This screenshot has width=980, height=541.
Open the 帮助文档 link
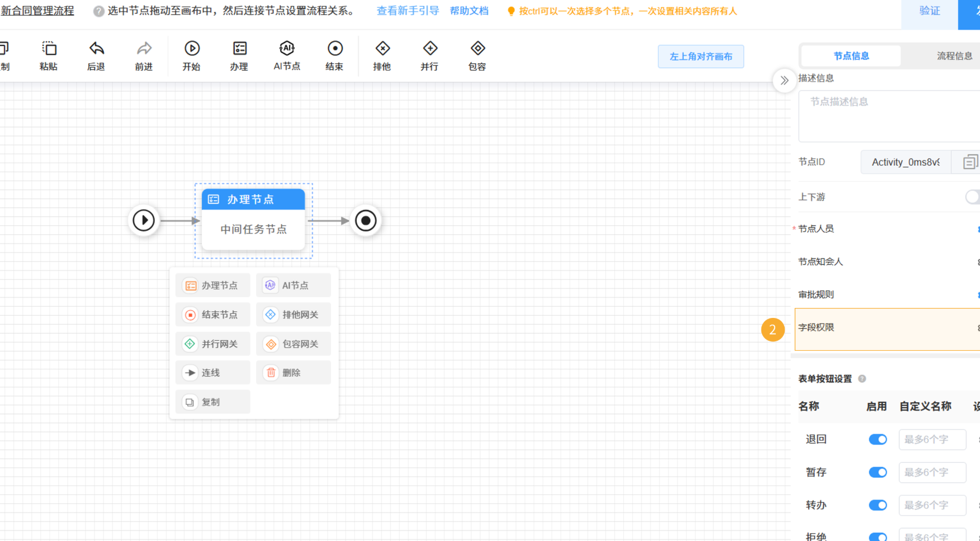[x=469, y=11]
